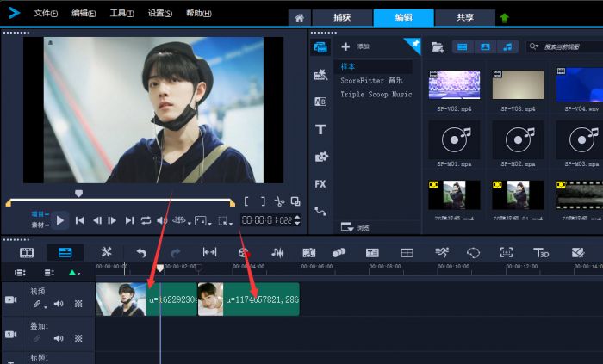This screenshot has width=603, height=364.
Task: Open the preview resize options dropdown
Action: 202,220
